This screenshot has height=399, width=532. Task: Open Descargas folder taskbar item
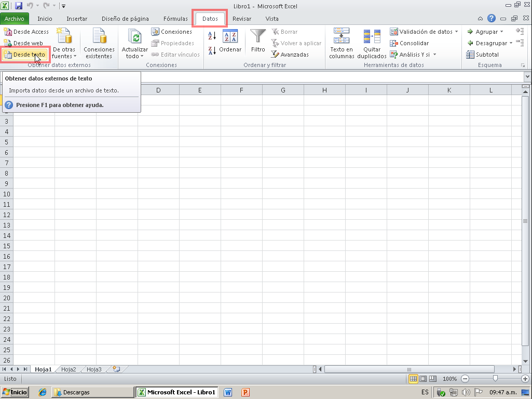tap(92, 392)
